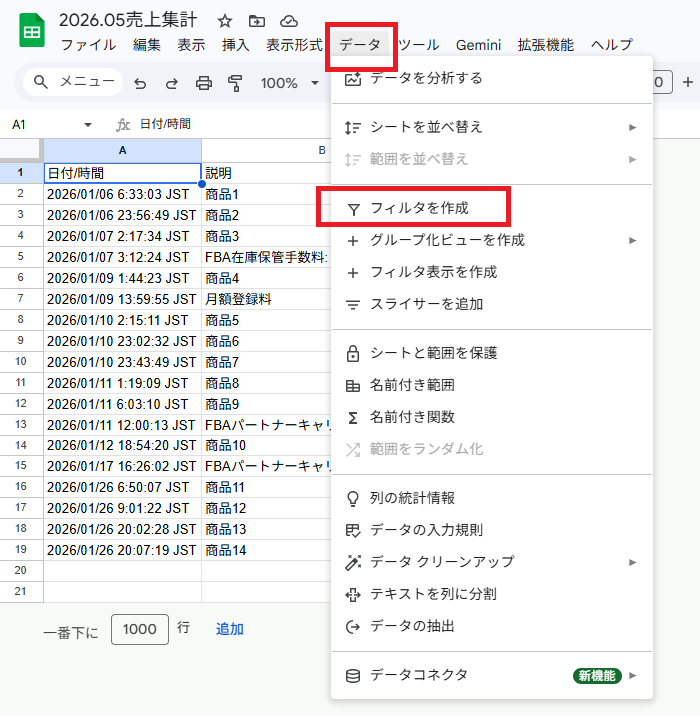This screenshot has height=716, width=700.
Task: Click the Google Sheets home logo
Action: [32, 32]
